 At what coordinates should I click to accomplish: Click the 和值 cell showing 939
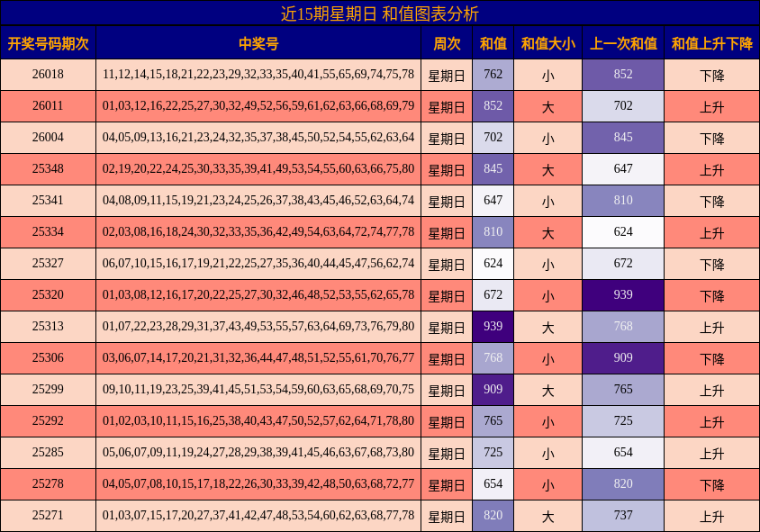pyautogui.click(x=493, y=327)
